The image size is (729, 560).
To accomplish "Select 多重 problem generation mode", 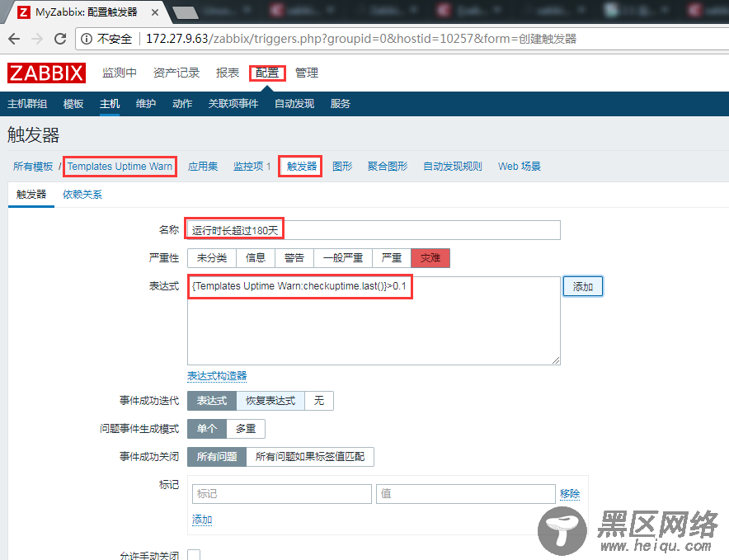I will point(246,429).
